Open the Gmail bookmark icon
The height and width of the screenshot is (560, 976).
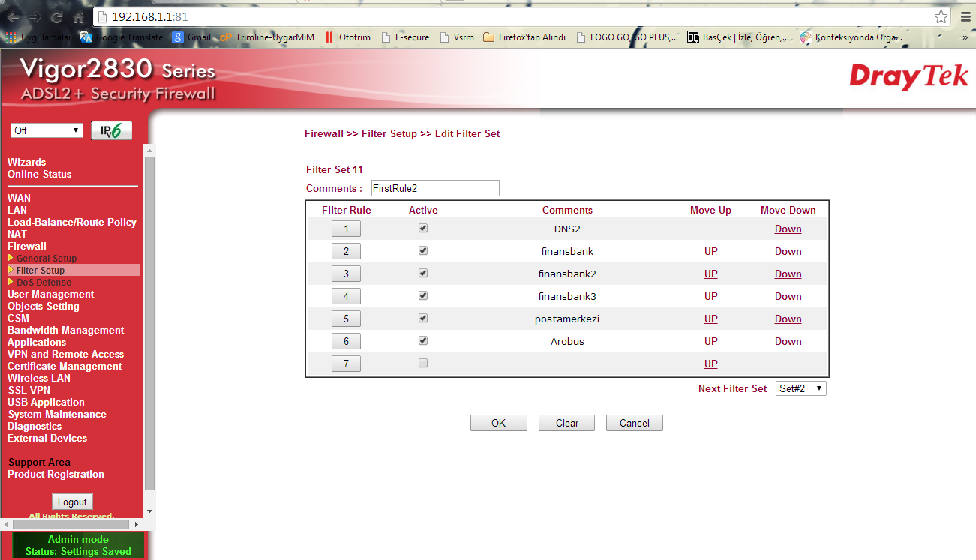pyautogui.click(x=178, y=37)
